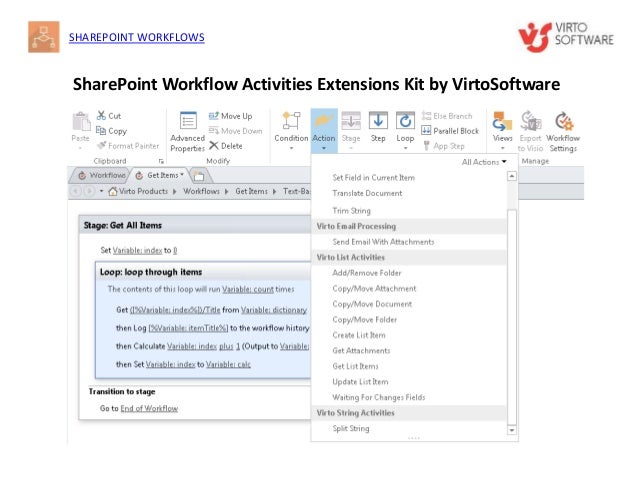Choose Add/Remove Folder action
Screen dimensions: 638x479
pyautogui.click(x=367, y=273)
